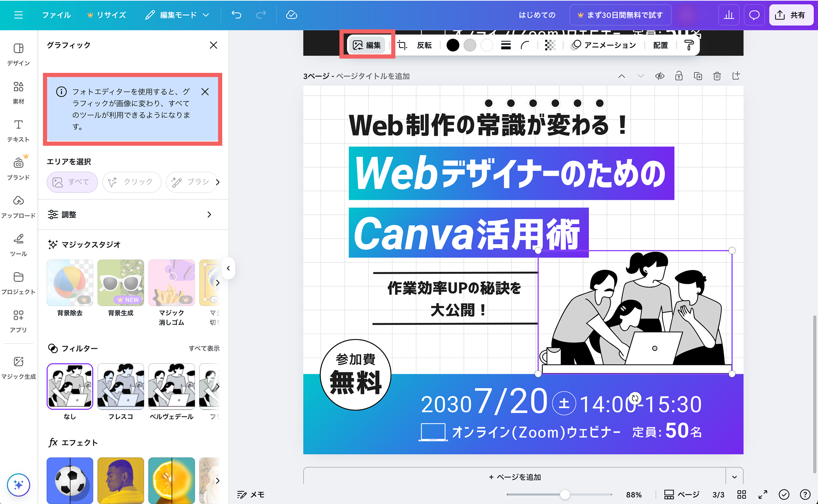Toggle the page lock icon

point(679,76)
